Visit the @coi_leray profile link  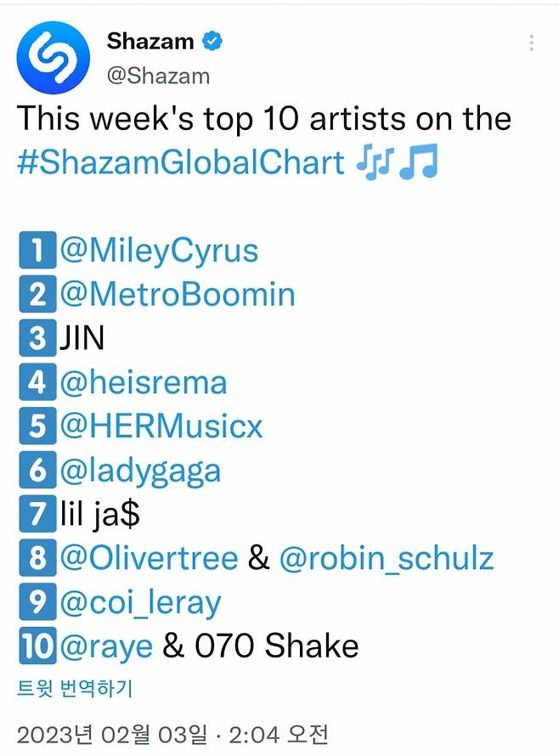[140, 602]
